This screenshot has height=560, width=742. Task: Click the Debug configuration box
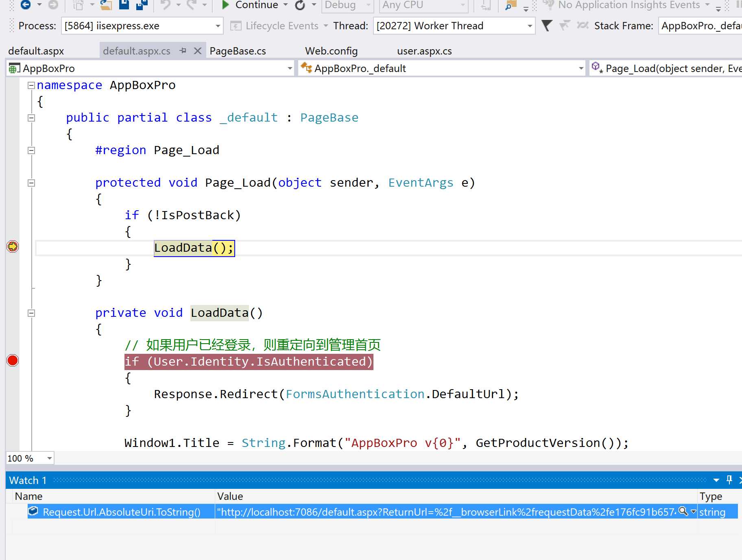(x=348, y=5)
